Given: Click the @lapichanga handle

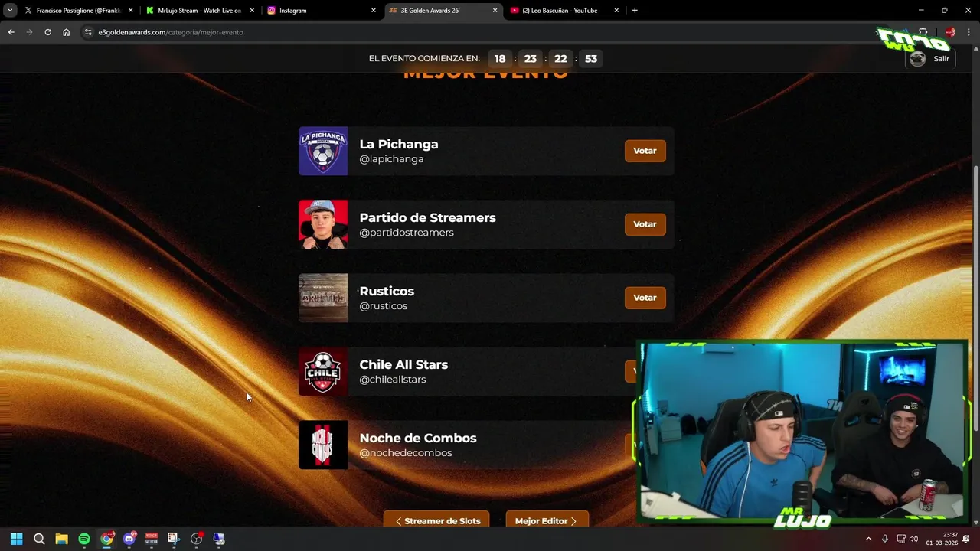Looking at the screenshot, I should tap(391, 159).
